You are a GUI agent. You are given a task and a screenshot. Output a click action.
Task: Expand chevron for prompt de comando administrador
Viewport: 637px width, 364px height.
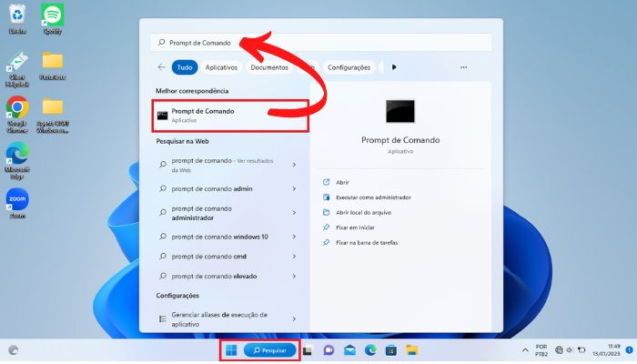pyautogui.click(x=294, y=212)
